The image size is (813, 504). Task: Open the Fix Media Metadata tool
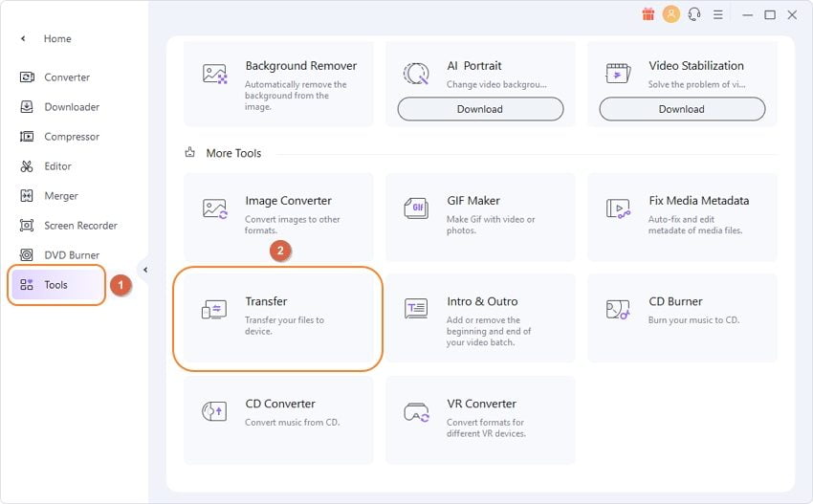click(681, 217)
